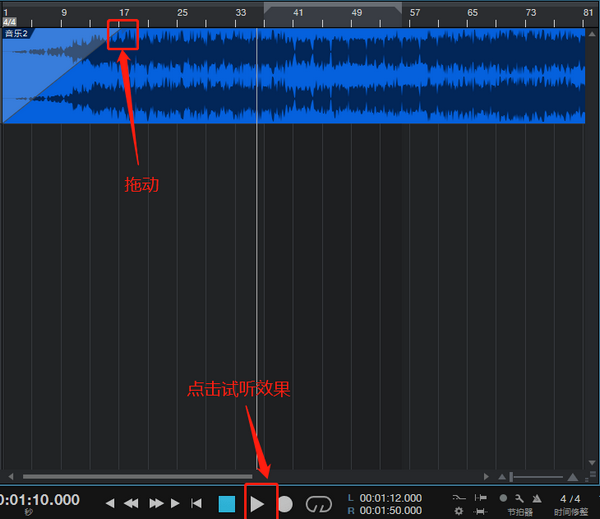Click the horizontal scrollbar thumb
This screenshot has width=600, height=519.
[x=137, y=477]
